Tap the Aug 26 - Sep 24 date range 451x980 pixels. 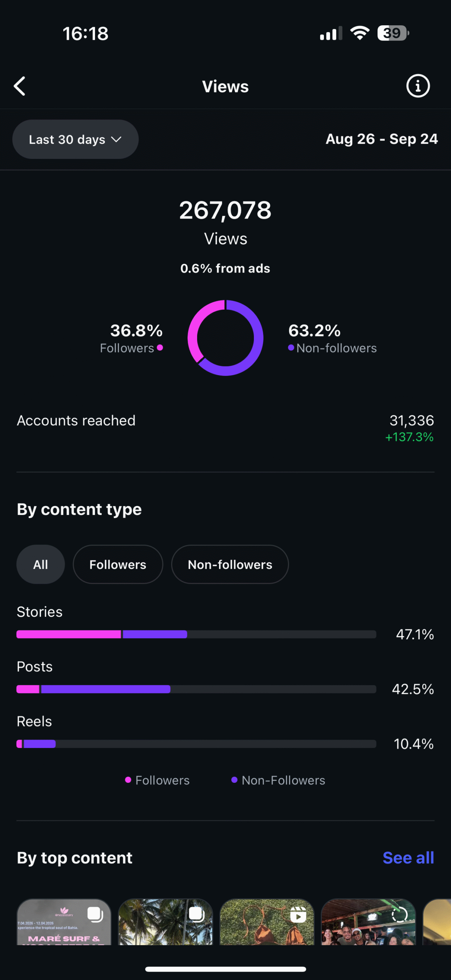pos(381,139)
